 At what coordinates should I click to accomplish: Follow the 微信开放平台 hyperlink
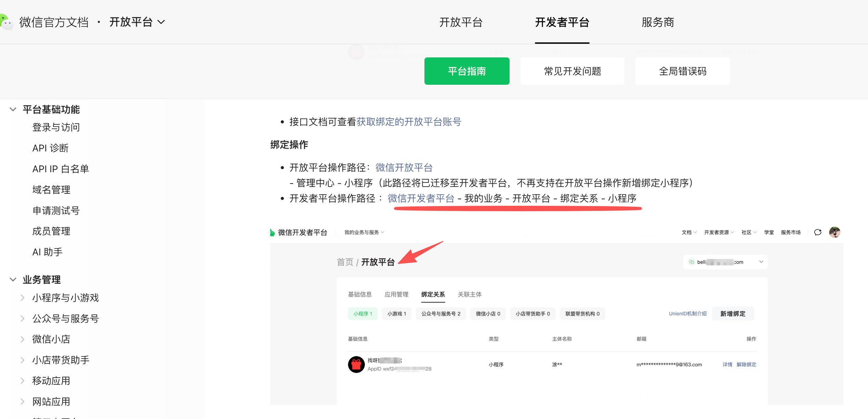coord(404,167)
